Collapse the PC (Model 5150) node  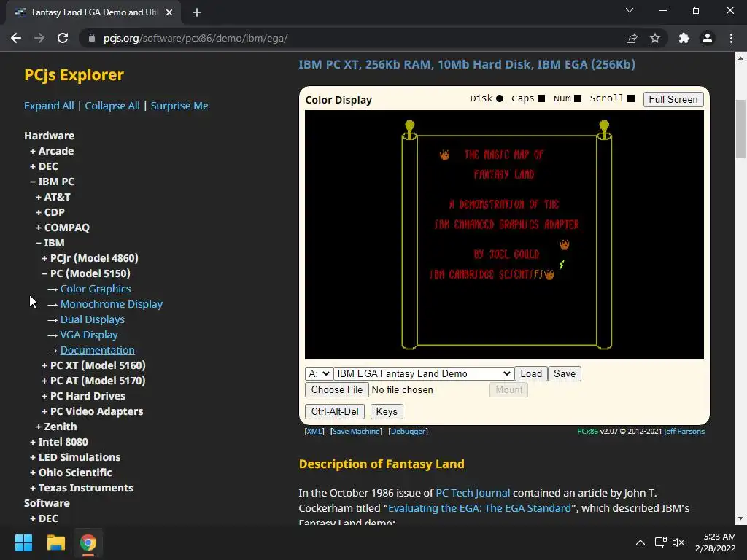click(x=86, y=273)
